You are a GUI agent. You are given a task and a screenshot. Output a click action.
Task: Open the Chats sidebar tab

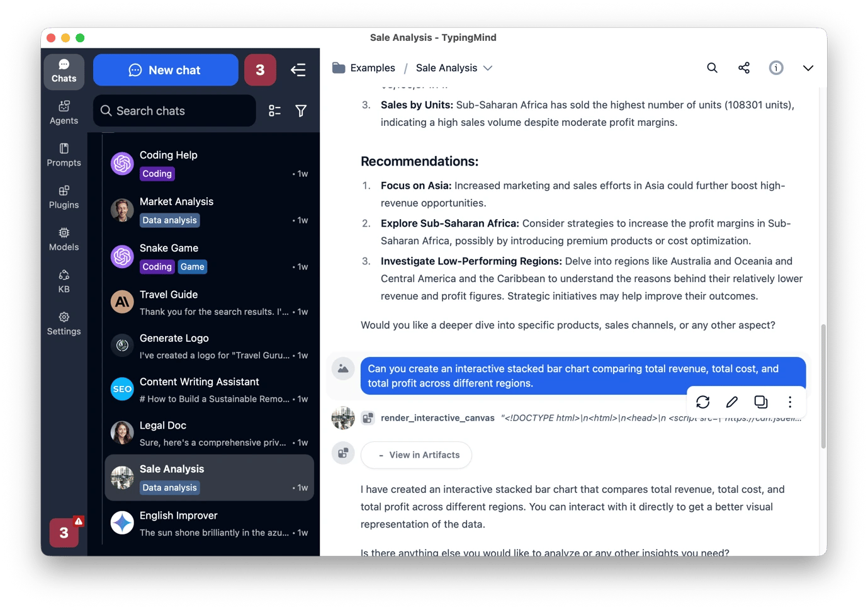[64, 71]
